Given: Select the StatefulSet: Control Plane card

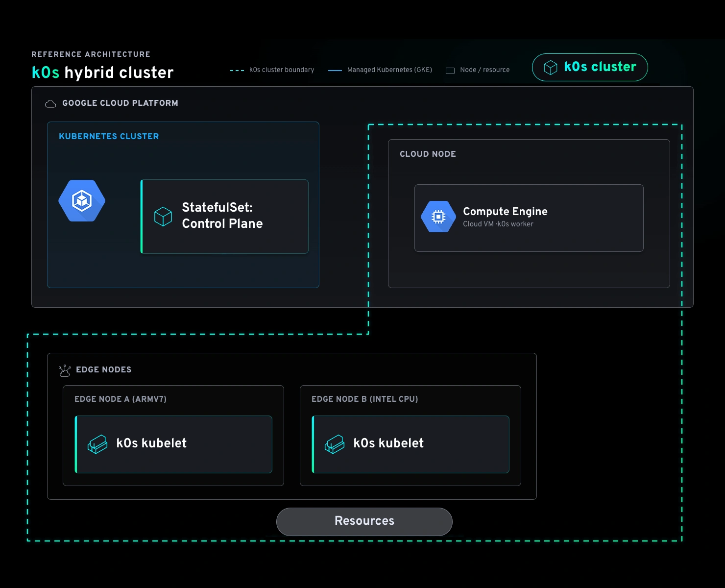Looking at the screenshot, I should (x=224, y=216).
